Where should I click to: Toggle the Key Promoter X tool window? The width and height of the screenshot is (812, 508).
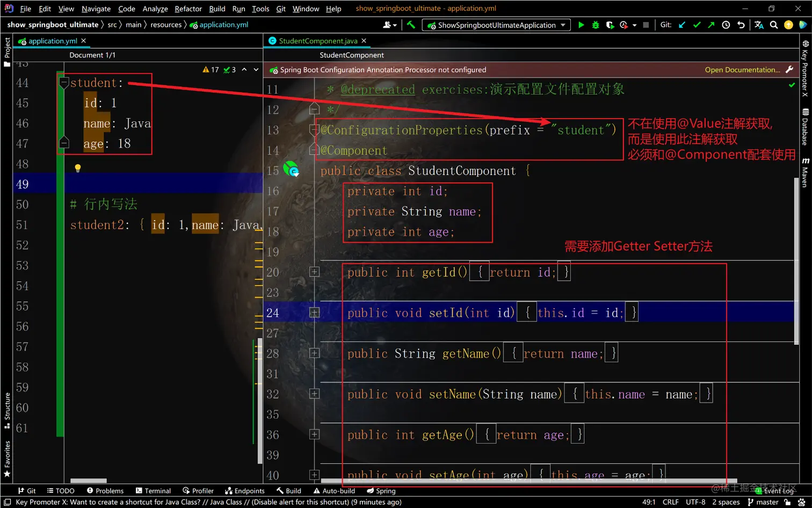[x=805, y=68]
